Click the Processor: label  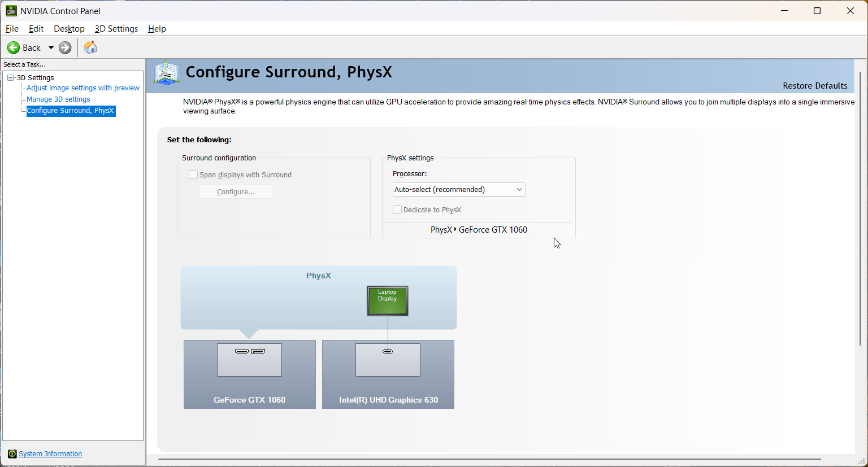[x=410, y=174]
